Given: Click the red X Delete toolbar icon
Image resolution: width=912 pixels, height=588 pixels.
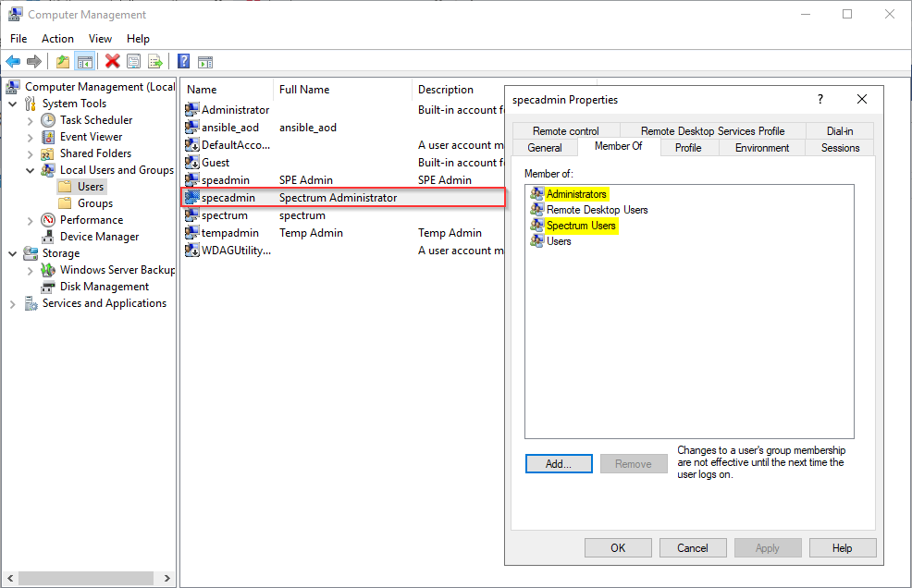Looking at the screenshot, I should click(112, 62).
